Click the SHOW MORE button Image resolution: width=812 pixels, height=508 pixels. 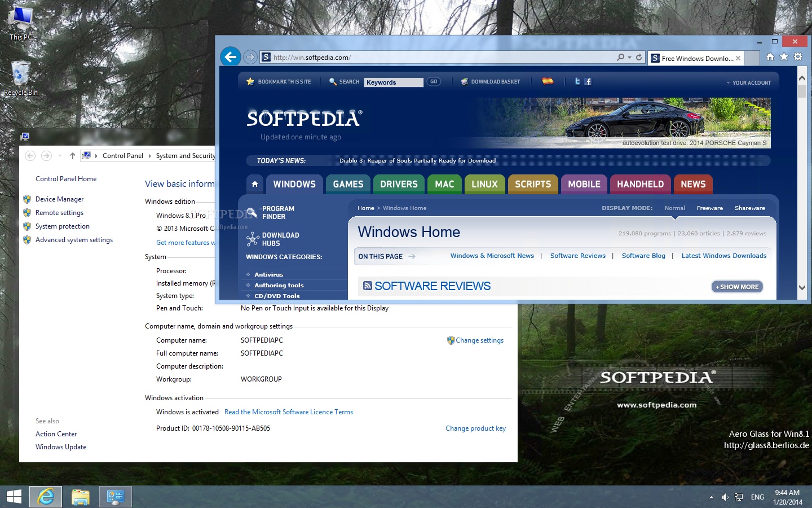737,287
